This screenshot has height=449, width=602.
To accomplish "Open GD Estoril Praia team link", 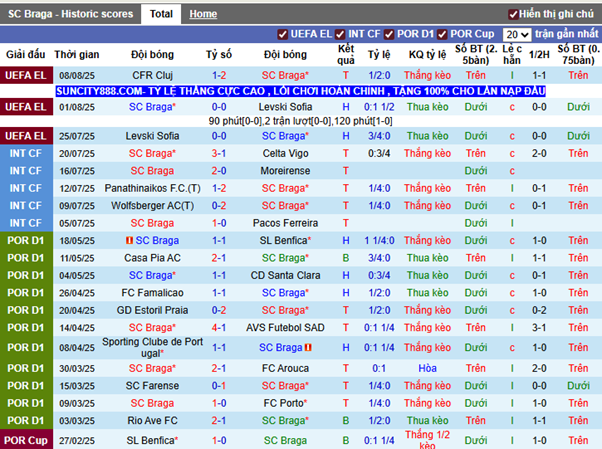I will 152,310.
